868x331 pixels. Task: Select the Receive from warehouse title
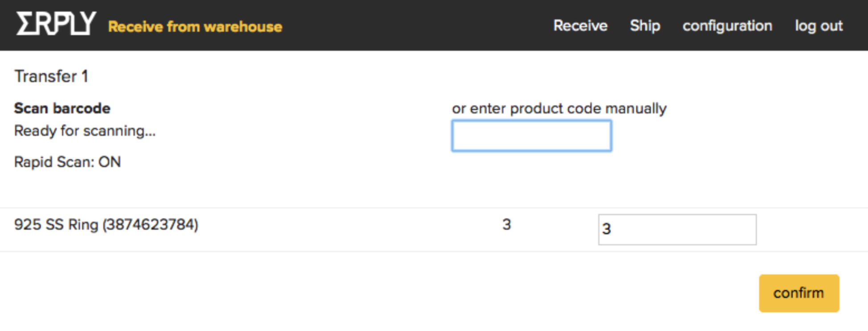pos(195,27)
